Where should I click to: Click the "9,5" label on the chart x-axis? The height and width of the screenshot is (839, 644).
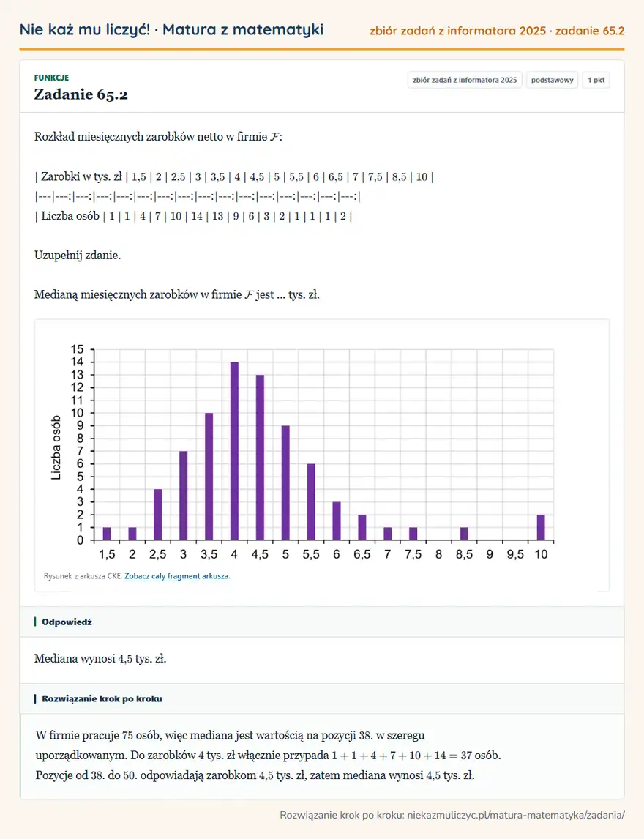pos(516,554)
